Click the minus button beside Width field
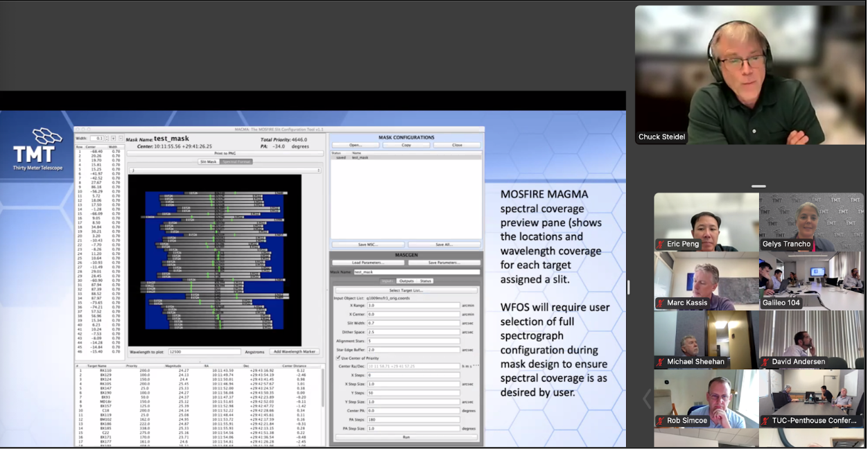The width and height of the screenshot is (868, 449). (121, 139)
